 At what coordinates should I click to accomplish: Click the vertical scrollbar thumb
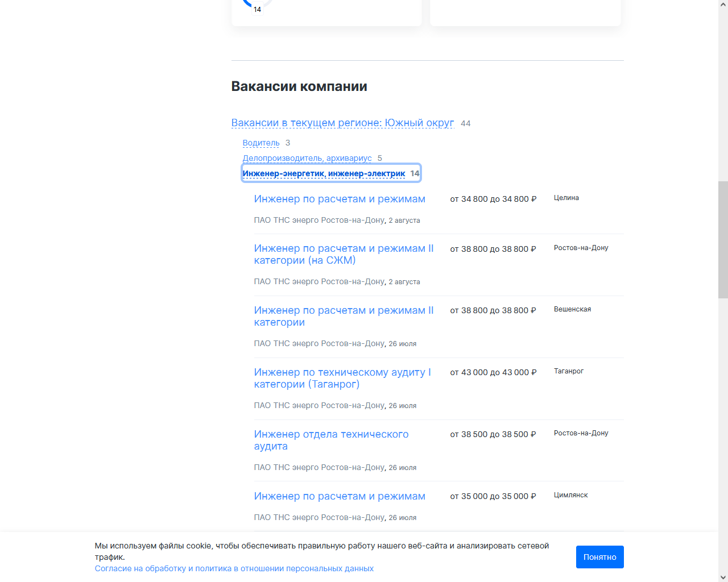click(x=723, y=239)
